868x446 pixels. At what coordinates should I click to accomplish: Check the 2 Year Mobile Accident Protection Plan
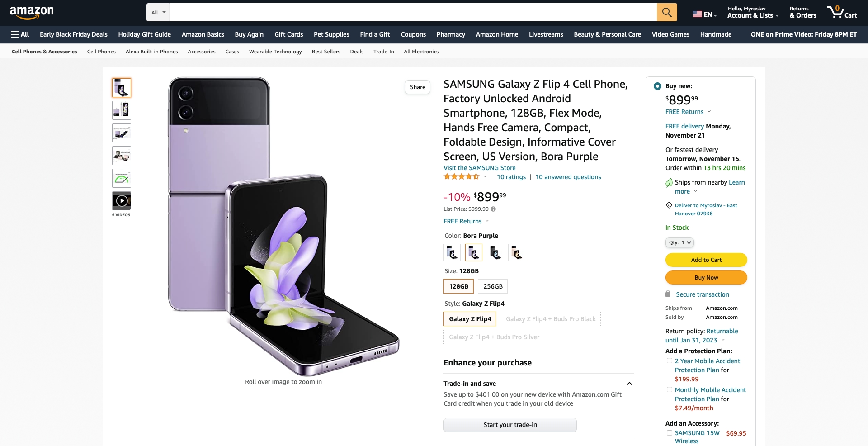(670, 361)
